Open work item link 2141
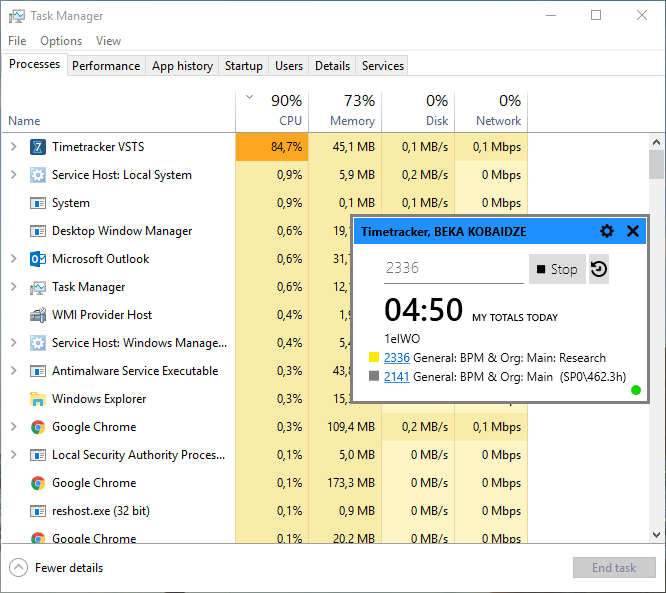 point(397,377)
